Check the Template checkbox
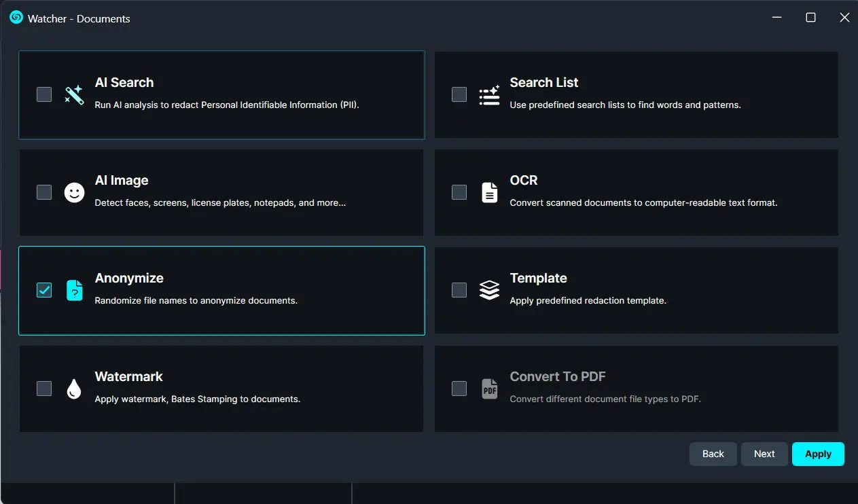 click(459, 290)
